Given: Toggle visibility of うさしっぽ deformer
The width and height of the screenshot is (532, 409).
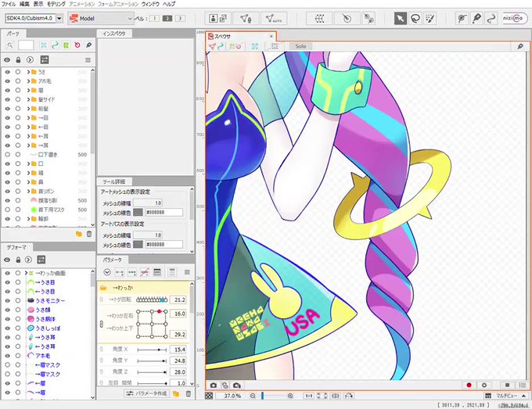Looking at the screenshot, I should pos(8,328).
